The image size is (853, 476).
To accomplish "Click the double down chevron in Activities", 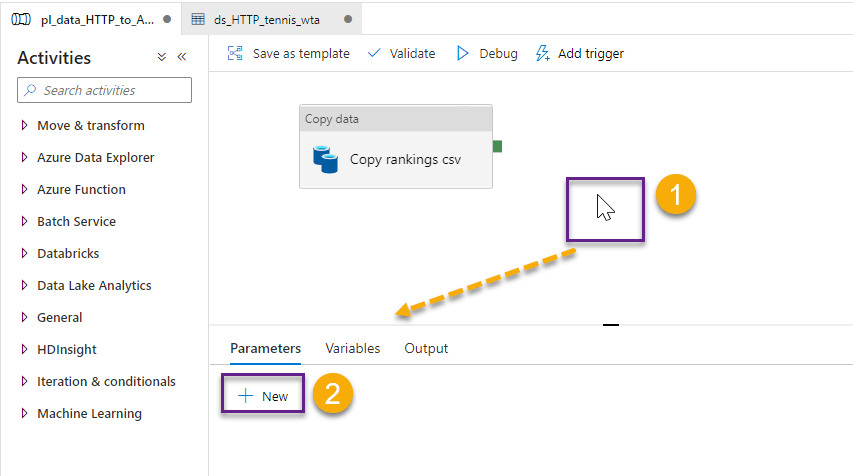I will [x=162, y=57].
